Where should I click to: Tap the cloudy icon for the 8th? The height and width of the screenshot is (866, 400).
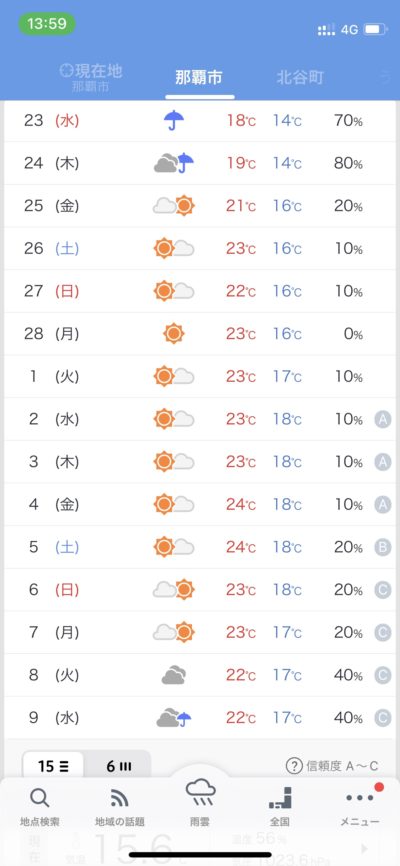click(174, 675)
